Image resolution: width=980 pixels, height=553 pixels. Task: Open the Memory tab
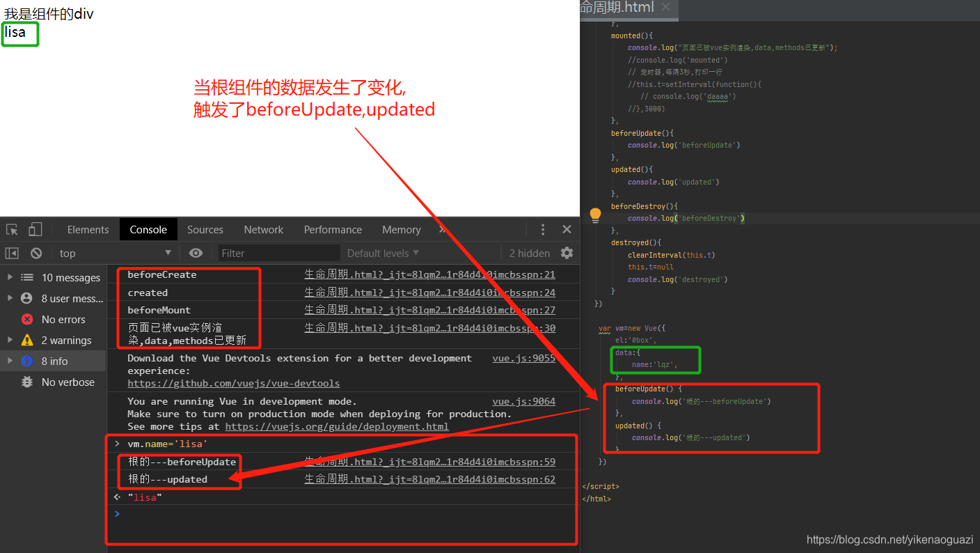(402, 230)
